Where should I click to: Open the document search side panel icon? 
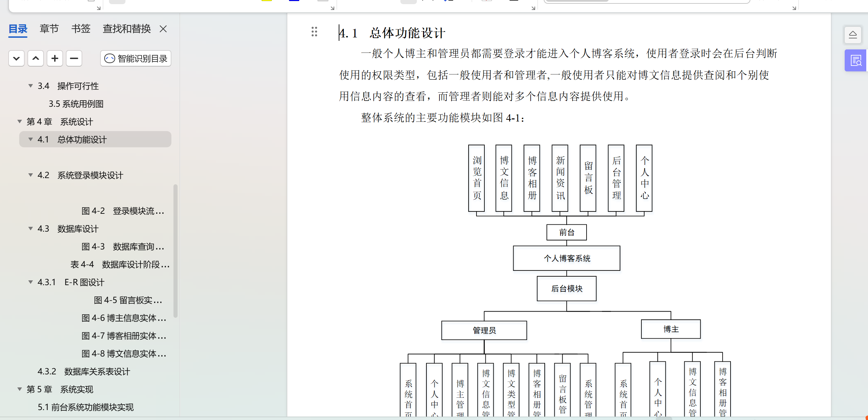click(856, 61)
